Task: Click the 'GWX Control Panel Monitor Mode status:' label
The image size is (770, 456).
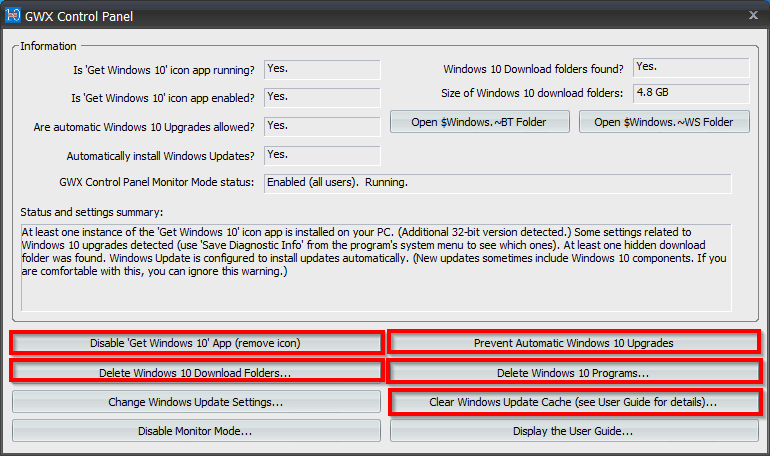Action: click(157, 182)
